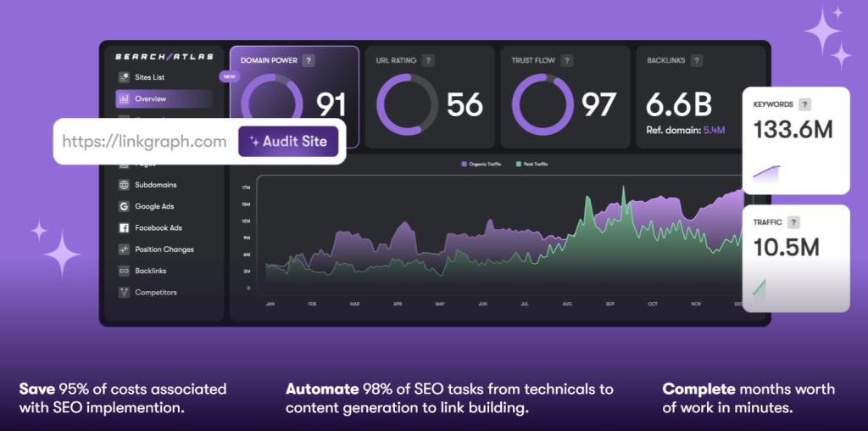Click the Facebook Ads logo icon
The height and width of the screenshot is (431, 868).
coord(124,227)
